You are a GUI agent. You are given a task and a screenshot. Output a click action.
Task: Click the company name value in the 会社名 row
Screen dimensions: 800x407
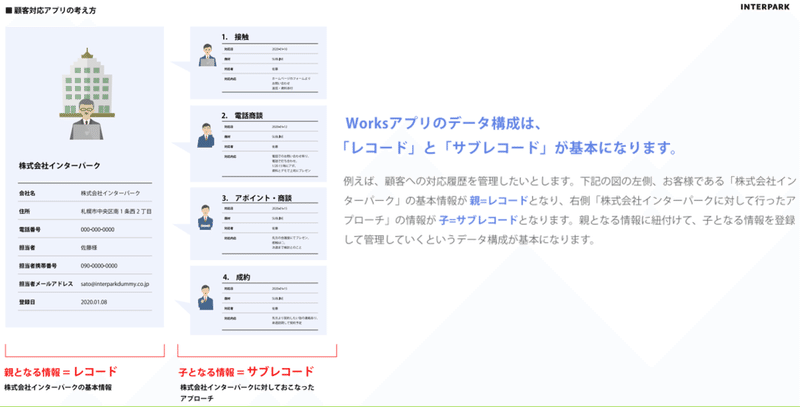[x=110, y=193]
